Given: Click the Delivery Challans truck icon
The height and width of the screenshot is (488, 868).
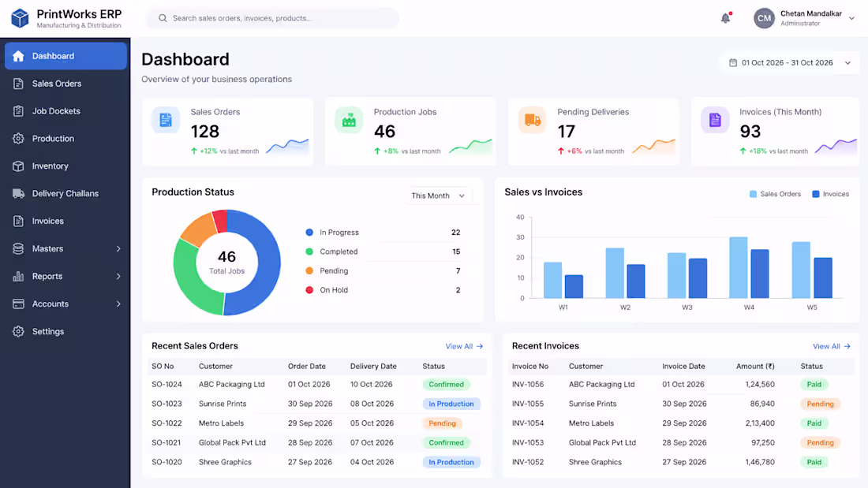Looking at the screenshot, I should click(18, 194).
